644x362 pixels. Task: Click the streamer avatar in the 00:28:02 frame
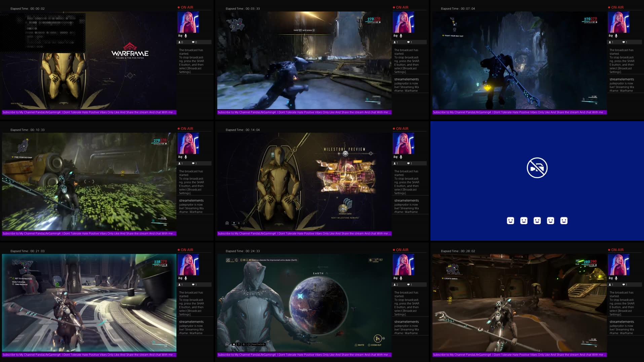point(619,265)
